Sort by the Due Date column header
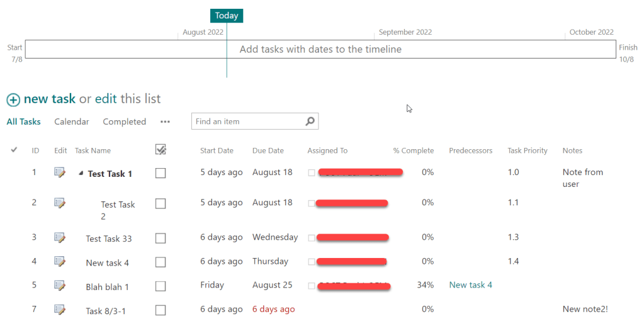The image size is (644, 326). (268, 150)
